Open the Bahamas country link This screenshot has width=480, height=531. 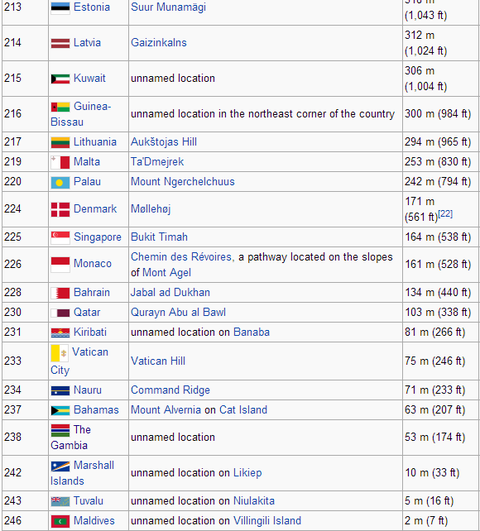click(x=96, y=410)
